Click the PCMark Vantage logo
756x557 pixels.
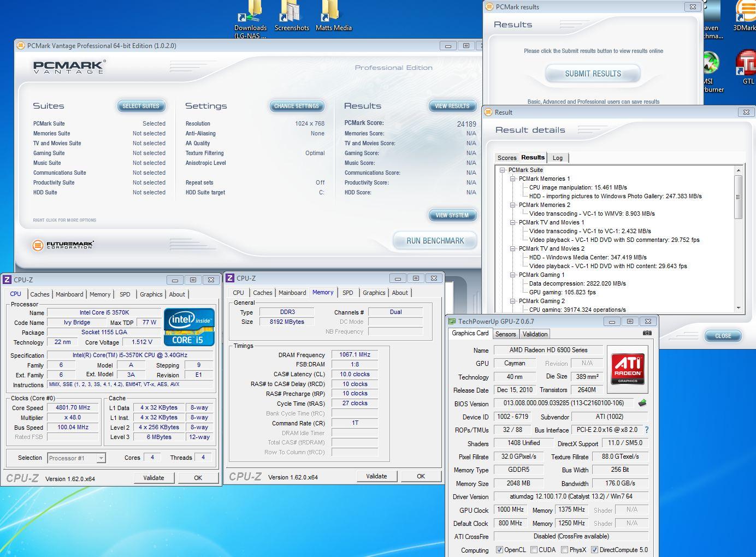coord(69,67)
